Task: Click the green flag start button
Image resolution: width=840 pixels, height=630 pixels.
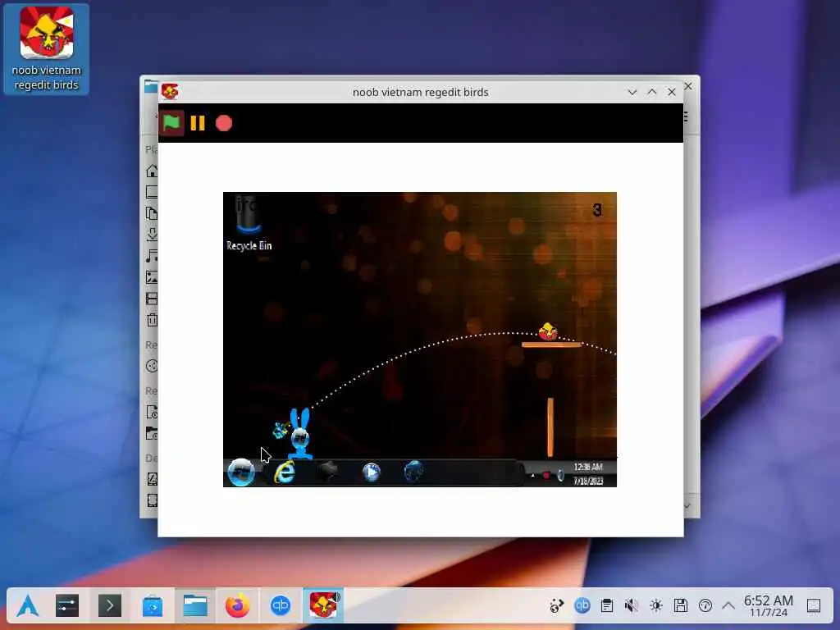Action: click(x=171, y=123)
